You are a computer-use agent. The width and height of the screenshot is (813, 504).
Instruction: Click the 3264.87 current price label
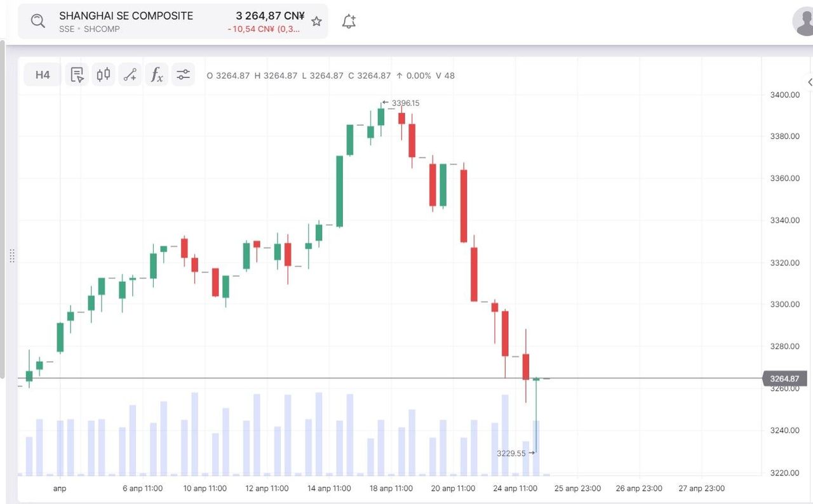point(784,379)
